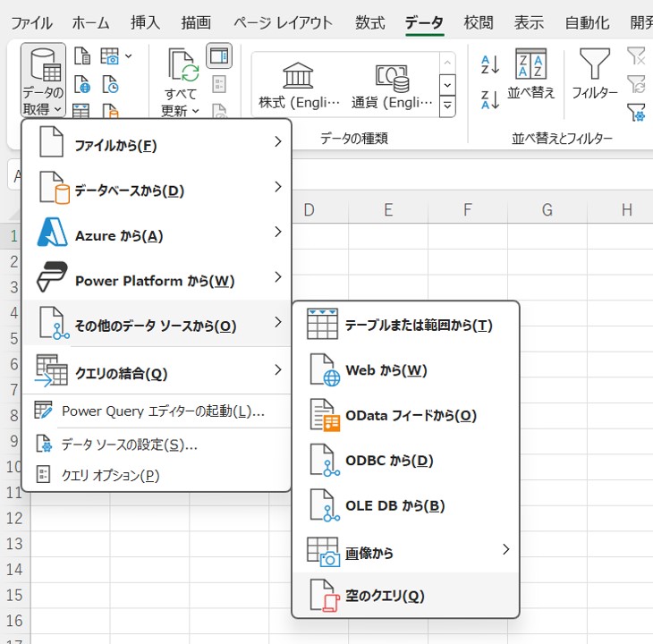Switch to the 自動化 tab

pyautogui.click(x=587, y=23)
